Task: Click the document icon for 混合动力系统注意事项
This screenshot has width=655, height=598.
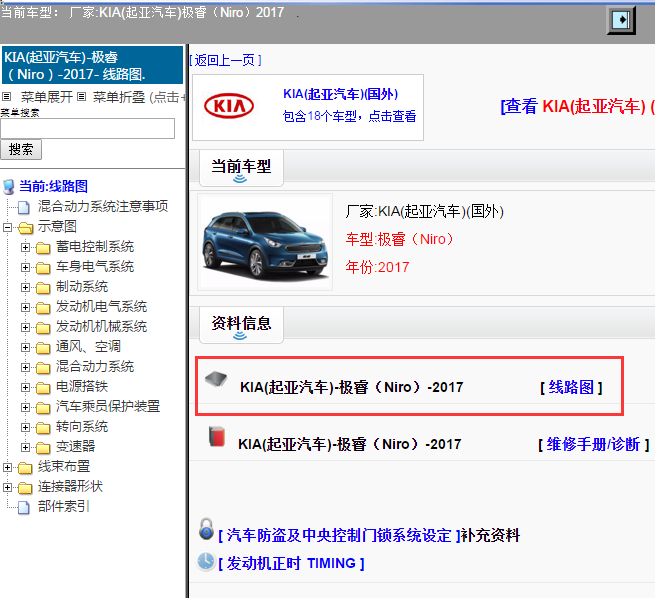Action: click(24, 207)
